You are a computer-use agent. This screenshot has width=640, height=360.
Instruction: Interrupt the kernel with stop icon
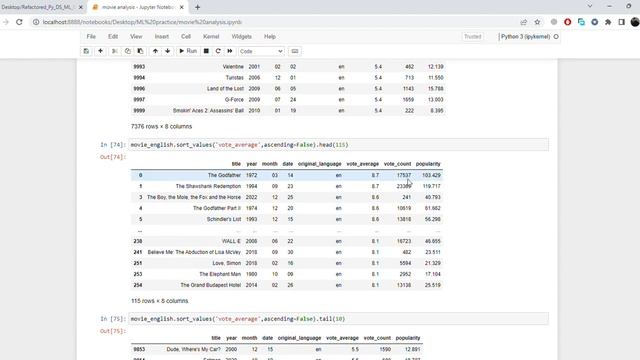pos(206,51)
